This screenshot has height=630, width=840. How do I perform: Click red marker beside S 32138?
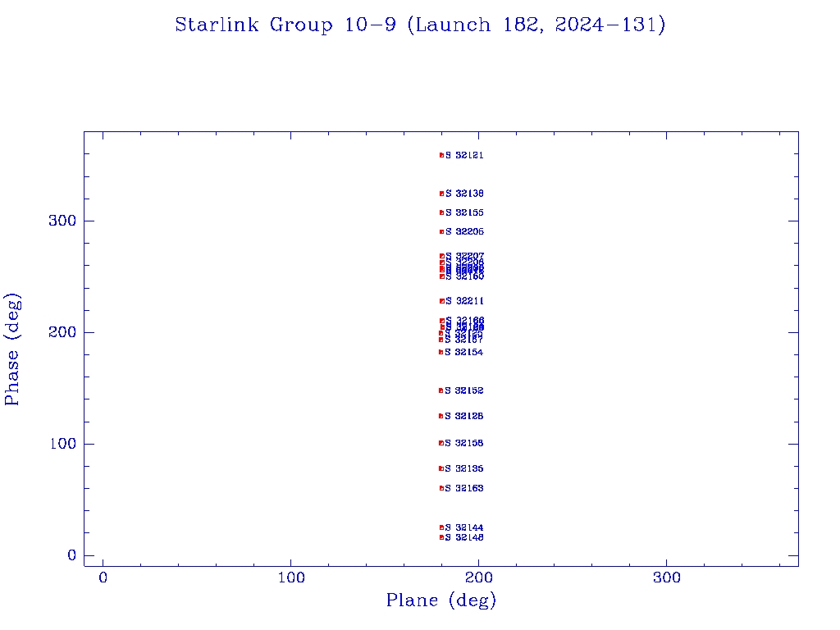pos(442,194)
